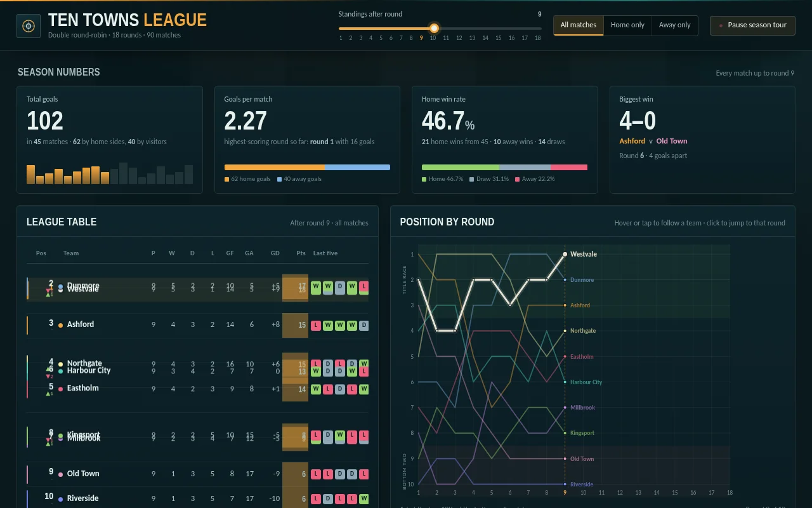Click Riverside's W form badge
This screenshot has height=508, width=812.
(x=363, y=500)
